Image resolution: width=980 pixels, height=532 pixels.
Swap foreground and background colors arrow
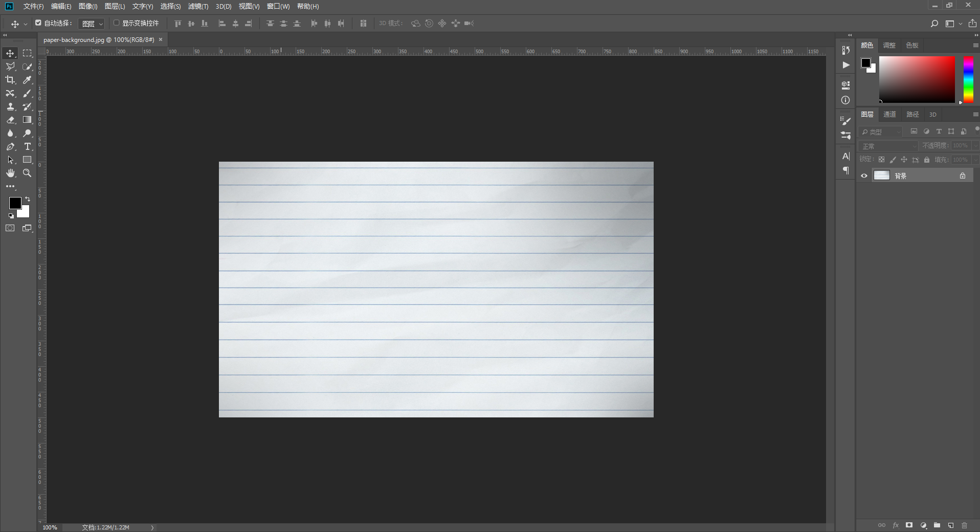(x=28, y=199)
